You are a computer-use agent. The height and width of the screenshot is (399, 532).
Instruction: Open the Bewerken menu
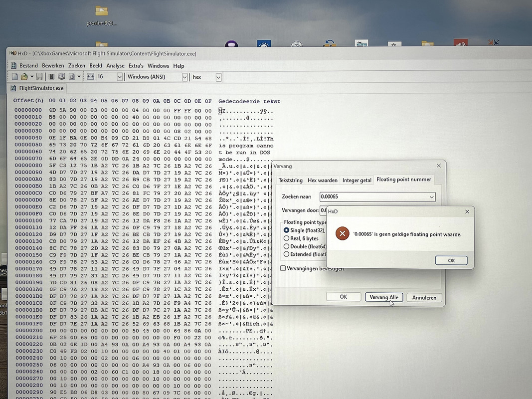click(x=53, y=65)
